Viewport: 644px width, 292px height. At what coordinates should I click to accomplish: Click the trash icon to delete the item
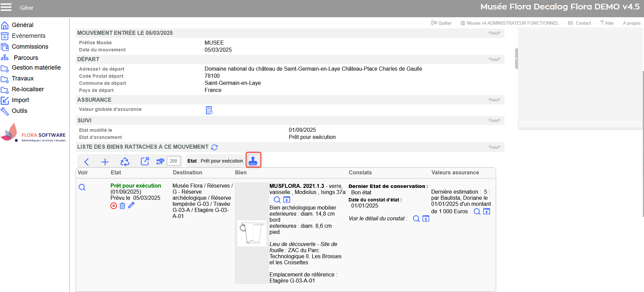(x=122, y=206)
